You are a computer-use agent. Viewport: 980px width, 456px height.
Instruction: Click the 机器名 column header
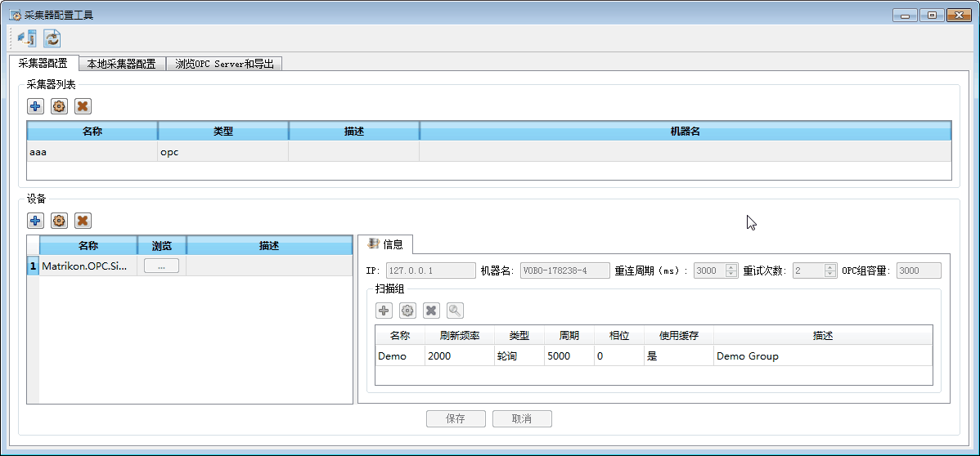click(686, 132)
